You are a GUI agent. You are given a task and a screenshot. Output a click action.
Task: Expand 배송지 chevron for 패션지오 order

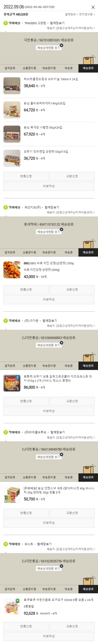click(94, 212)
